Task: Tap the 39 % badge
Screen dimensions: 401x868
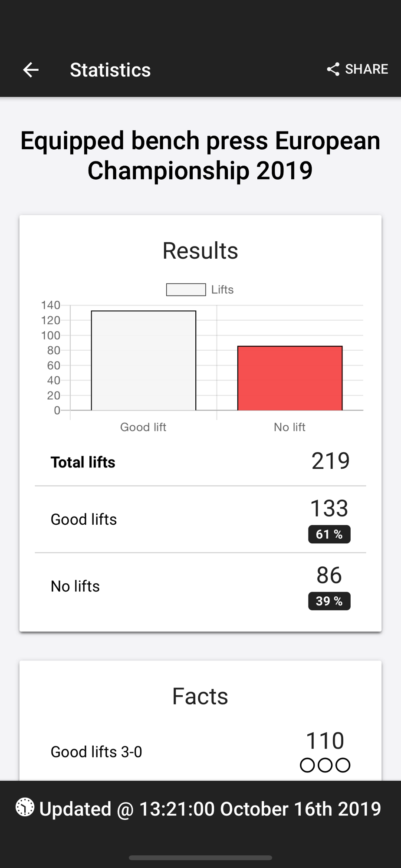Action: click(329, 601)
